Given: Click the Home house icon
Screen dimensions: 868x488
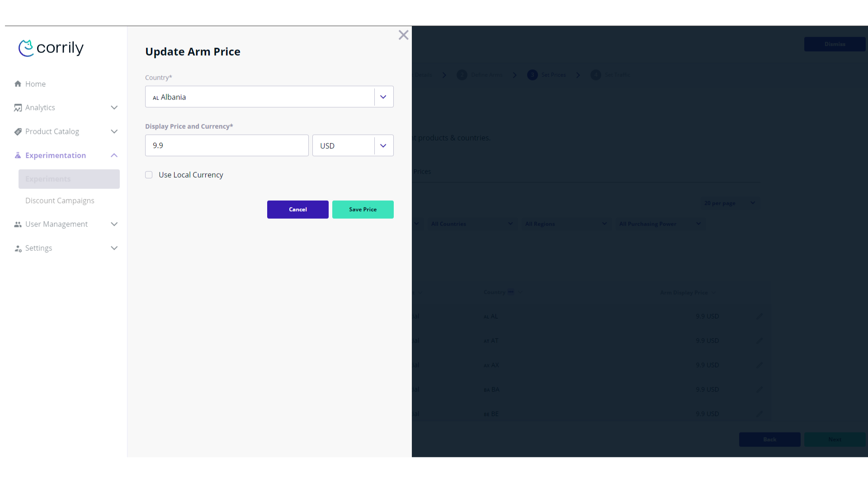Looking at the screenshot, I should [x=18, y=84].
